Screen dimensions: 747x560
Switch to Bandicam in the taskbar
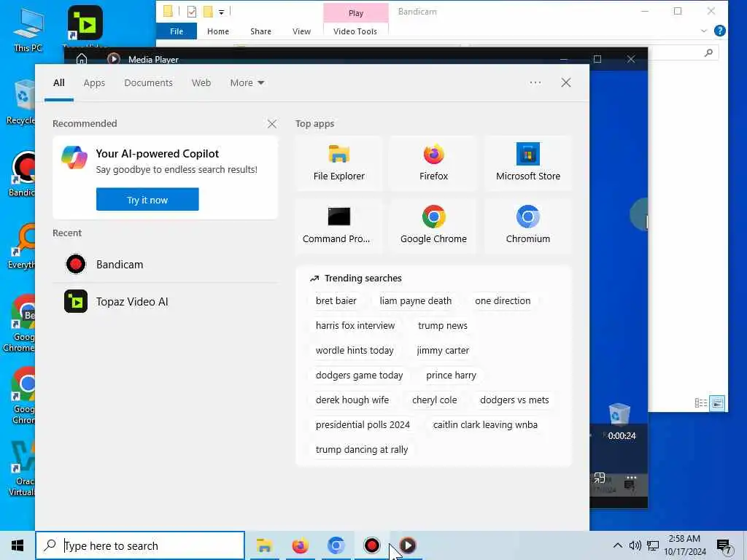pyautogui.click(x=371, y=545)
